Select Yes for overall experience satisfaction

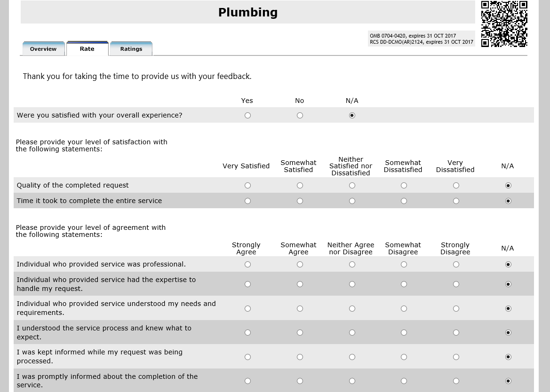(x=248, y=116)
